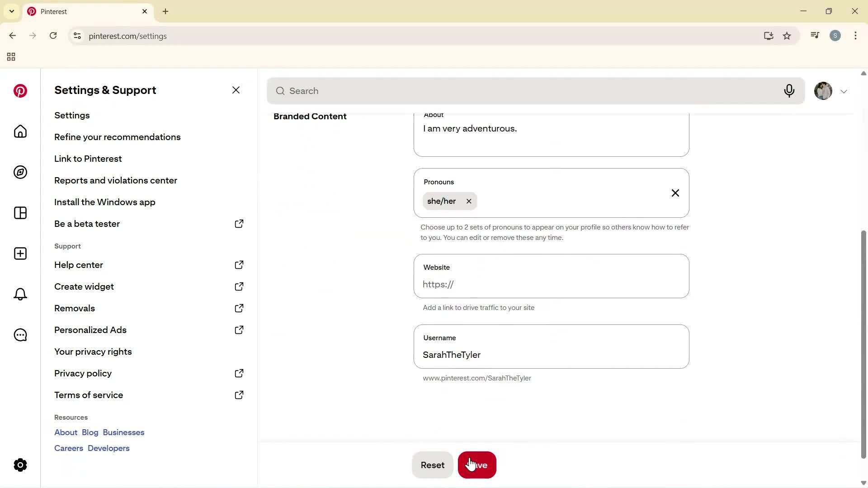Viewport: 868px width, 488px height.
Task: Start a voice search with the microphone icon
Action: pyautogui.click(x=789, y=91)
